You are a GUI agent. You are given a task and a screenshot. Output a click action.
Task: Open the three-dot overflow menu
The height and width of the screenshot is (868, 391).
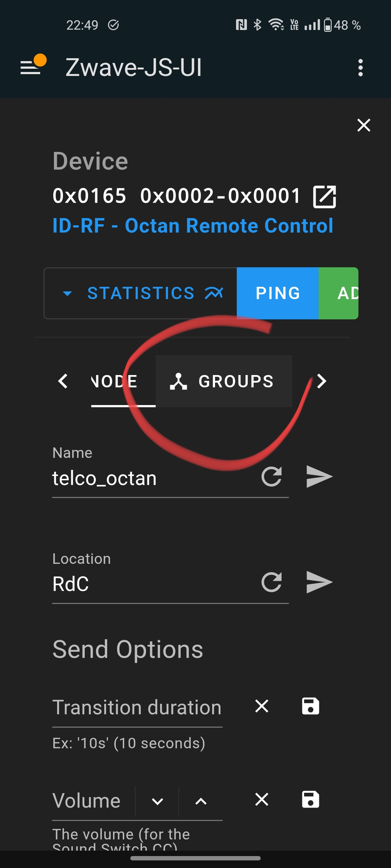(360, 68)
